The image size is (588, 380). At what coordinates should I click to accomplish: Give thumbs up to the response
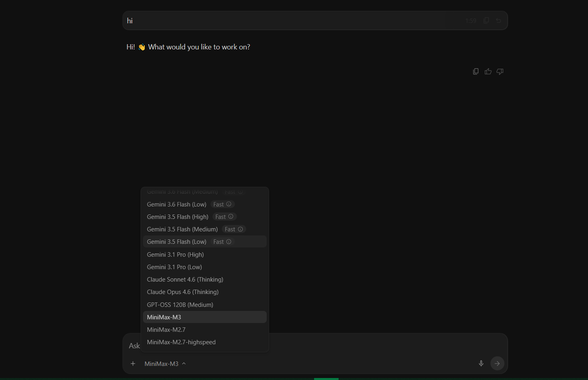(488, 72)
